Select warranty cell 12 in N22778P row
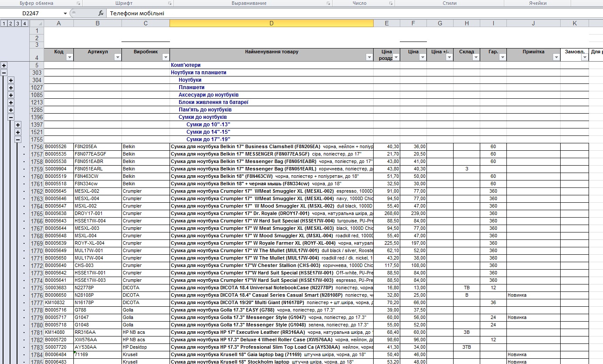Viewport: 603px width, 364px height. 493,288
